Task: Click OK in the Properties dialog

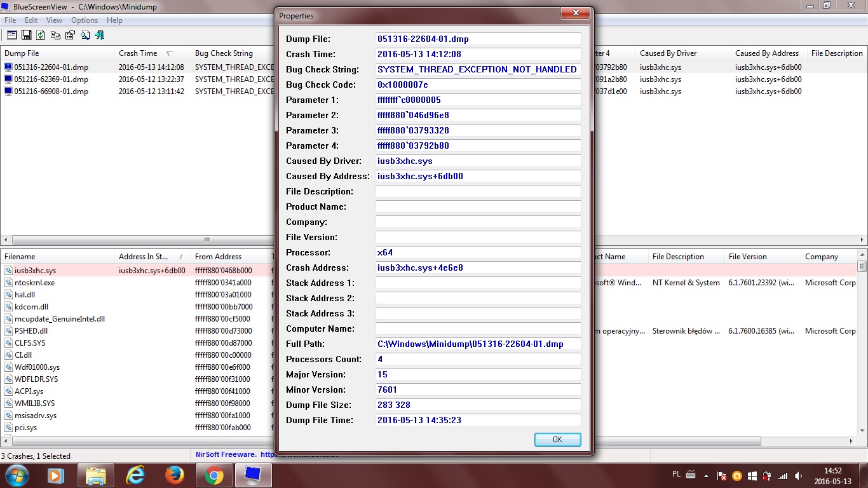Action: point(557,439)
